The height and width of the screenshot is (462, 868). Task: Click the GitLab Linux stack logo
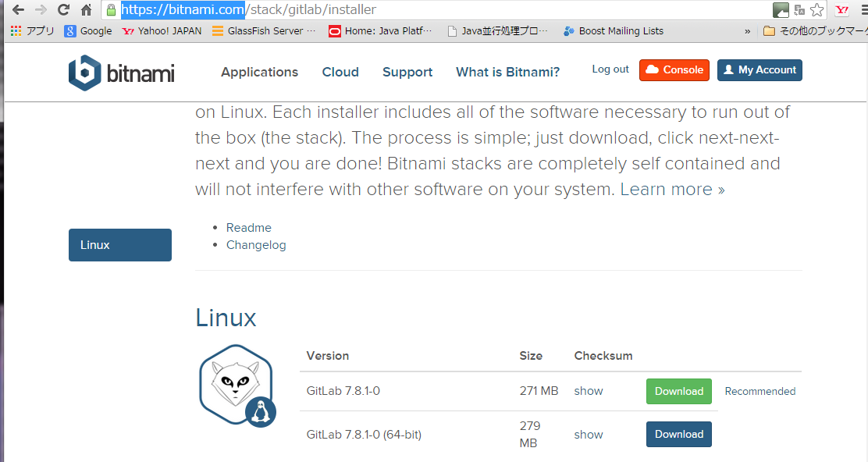(237, 386)
